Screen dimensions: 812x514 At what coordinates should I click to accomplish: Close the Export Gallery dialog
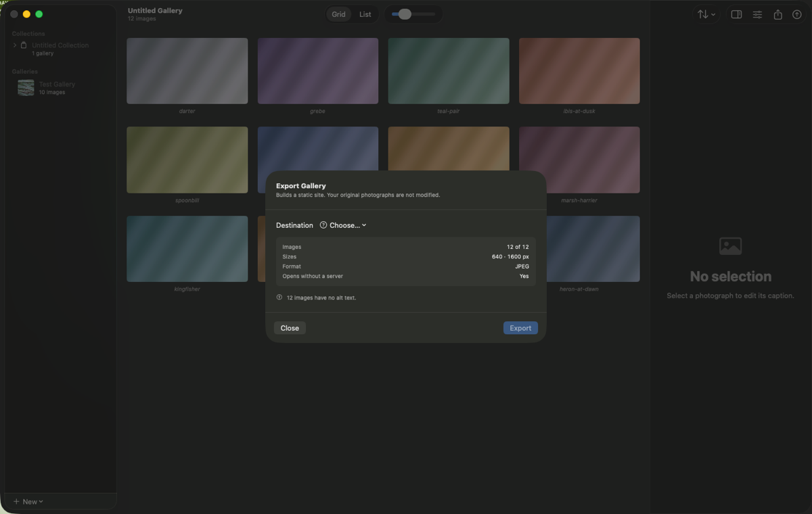290,328
